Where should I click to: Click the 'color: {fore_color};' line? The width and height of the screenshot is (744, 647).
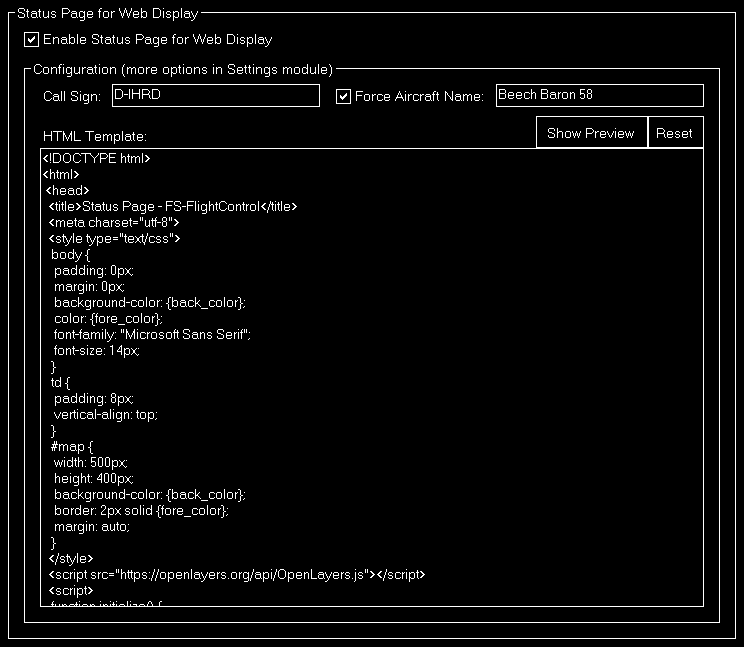pos(108,319)
